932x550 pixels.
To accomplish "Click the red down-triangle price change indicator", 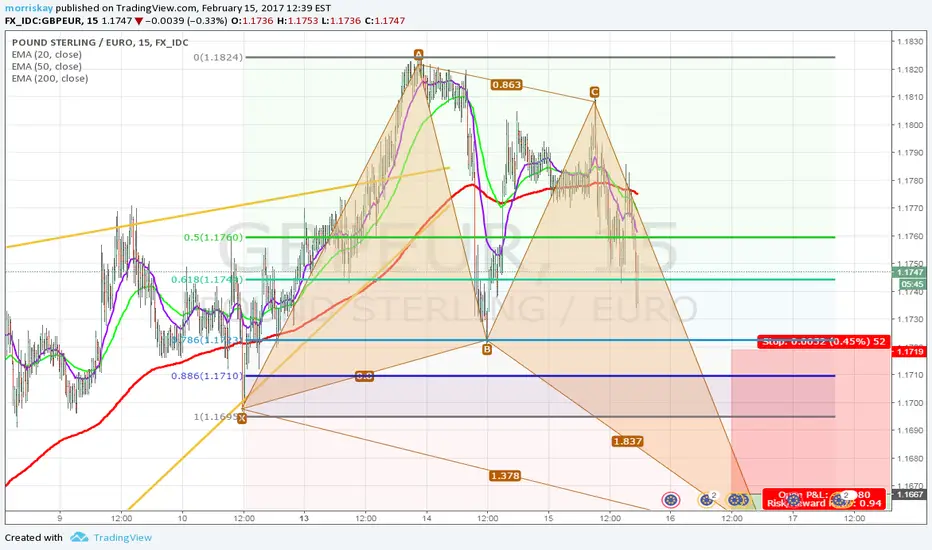I will tap(138, 21).
